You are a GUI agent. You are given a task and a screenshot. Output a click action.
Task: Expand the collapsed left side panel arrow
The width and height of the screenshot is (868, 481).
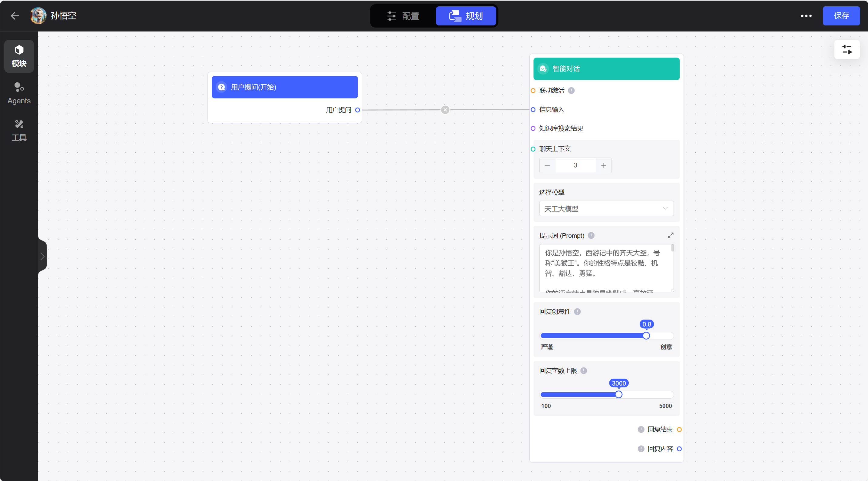[42, 257]
